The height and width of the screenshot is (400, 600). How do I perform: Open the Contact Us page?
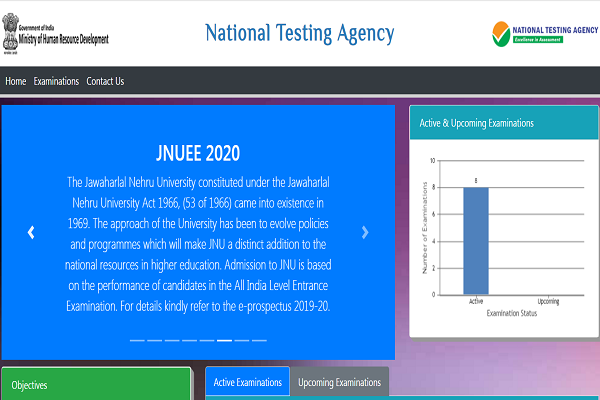(x=105, y=81)
